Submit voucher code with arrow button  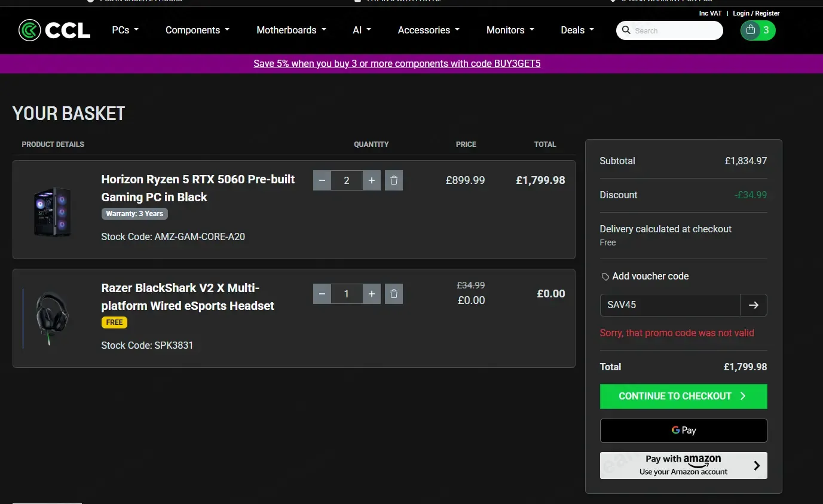(754, 305)
